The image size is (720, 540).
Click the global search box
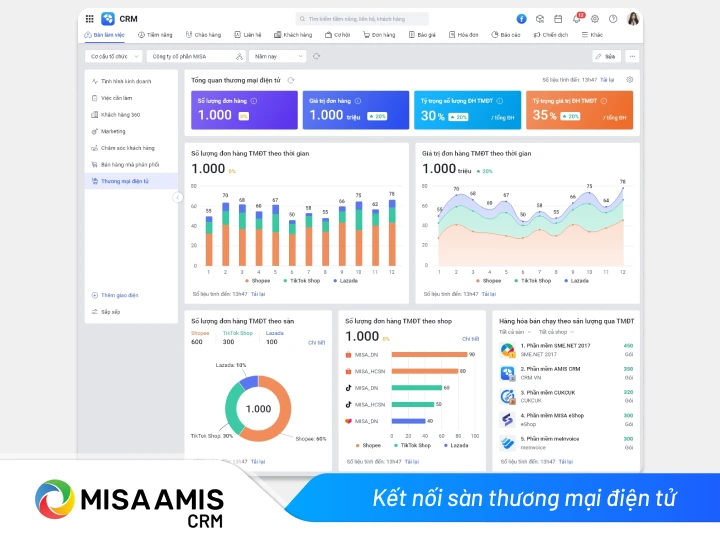click(x=362, y=19)
